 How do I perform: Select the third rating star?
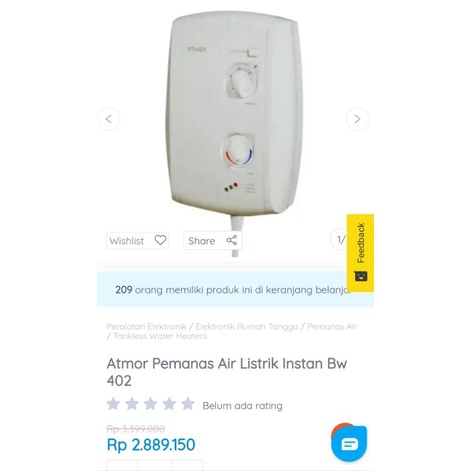151,404
